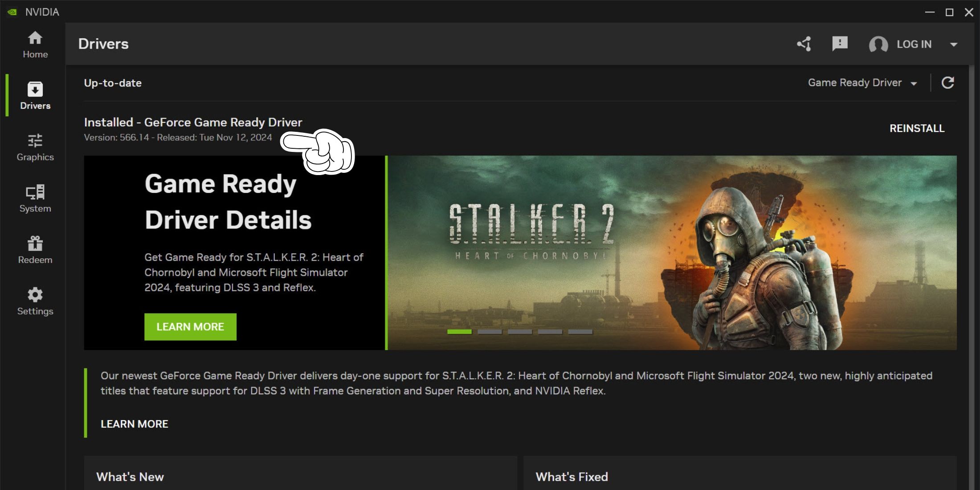
Task: Click the What's Fixed panel heading
Action: [572, 477]
